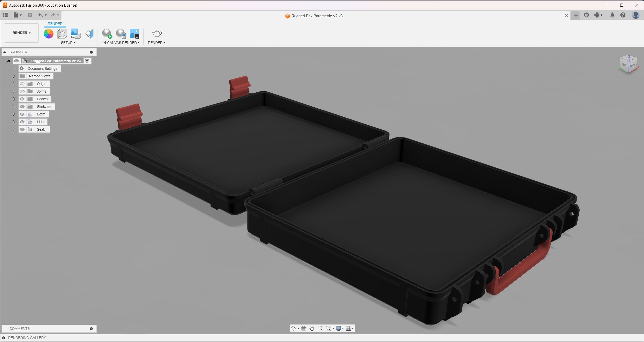Open Extensions icon in title bar

pyautogui.click(x=586, y=15)
